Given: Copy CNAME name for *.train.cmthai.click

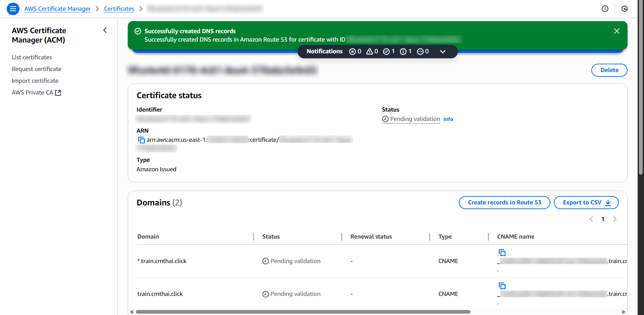Looking at the screenshot, I should coord(502,253).
